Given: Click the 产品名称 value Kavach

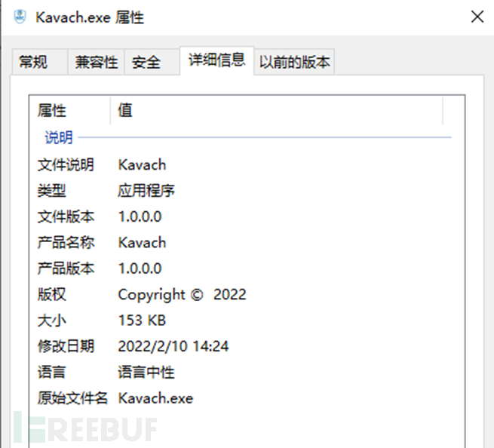Looking at the screenshot, I should 142,243.
